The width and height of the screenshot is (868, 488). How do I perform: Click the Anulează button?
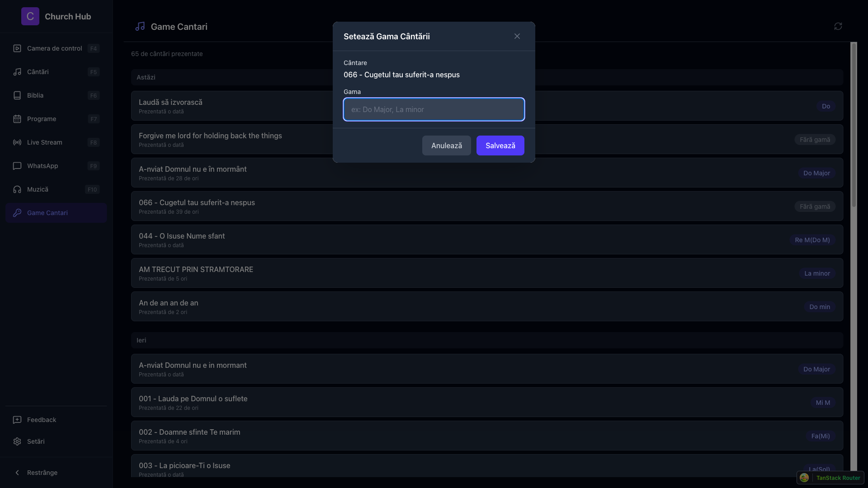click(446, 145)
